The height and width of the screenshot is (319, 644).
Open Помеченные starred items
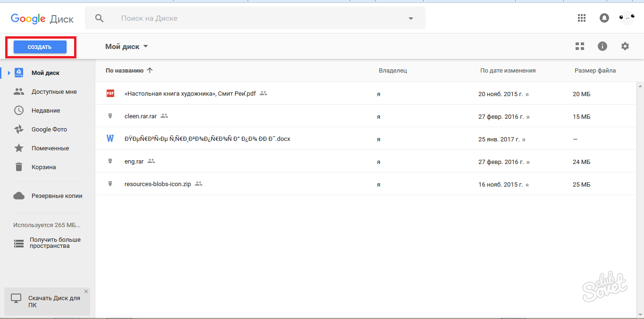coord(50,148)
